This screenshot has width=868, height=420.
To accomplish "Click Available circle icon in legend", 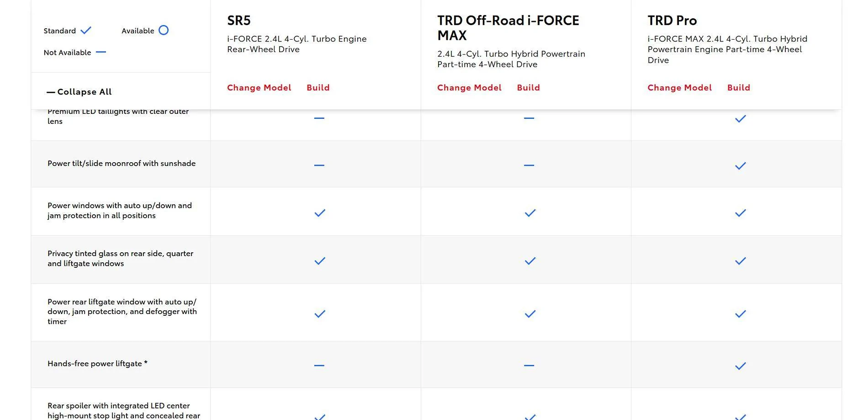I will [164, 31].
